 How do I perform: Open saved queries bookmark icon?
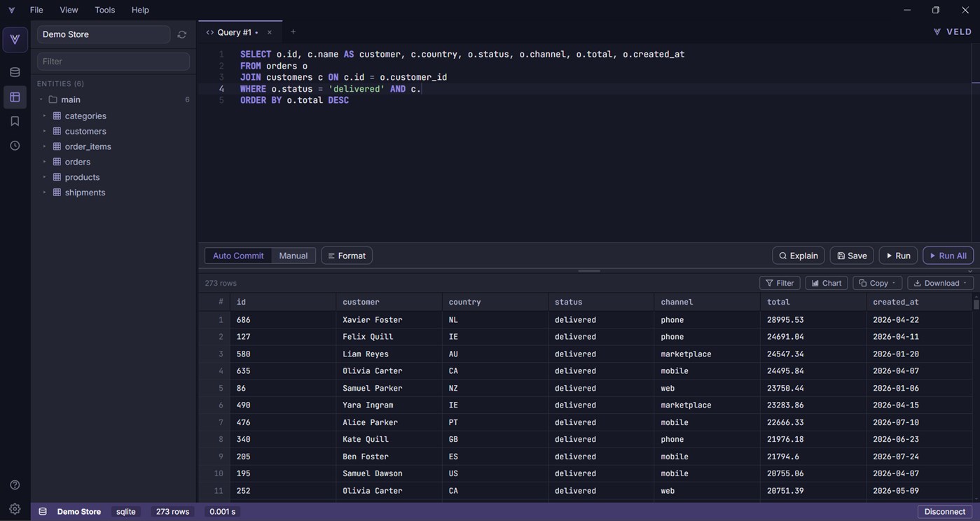pos(15,121)
